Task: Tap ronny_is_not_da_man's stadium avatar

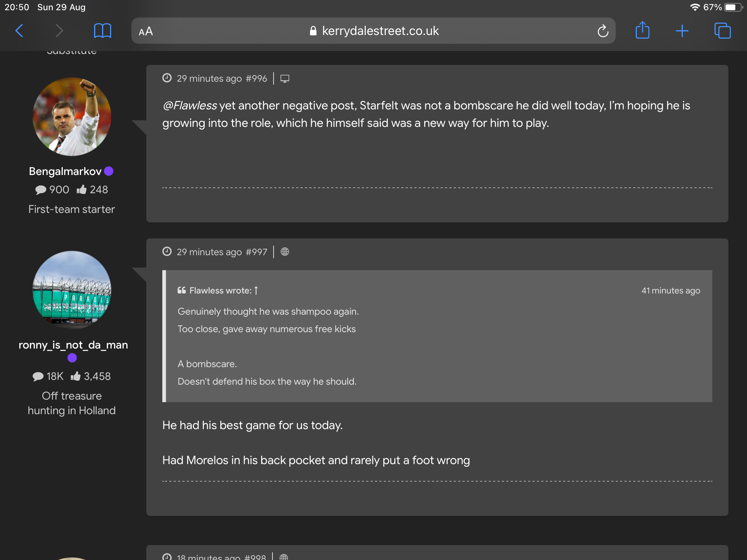Action: 72,290
